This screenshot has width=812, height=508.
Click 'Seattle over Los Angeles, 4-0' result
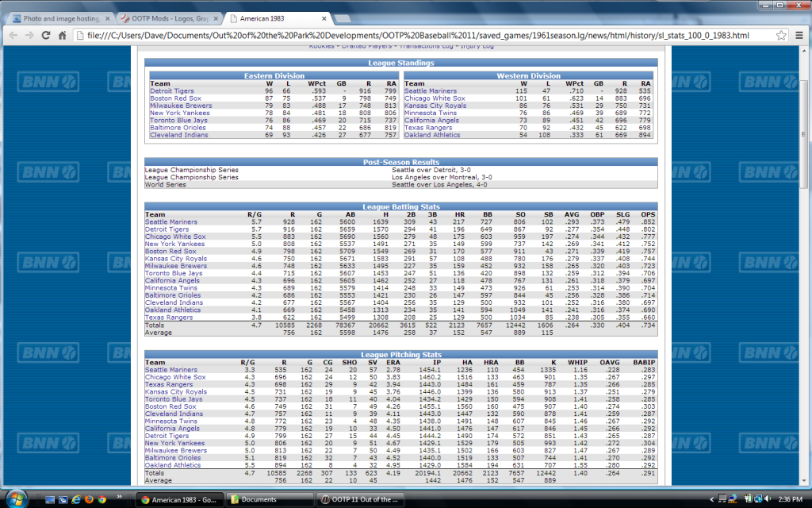tap(439, 184)
